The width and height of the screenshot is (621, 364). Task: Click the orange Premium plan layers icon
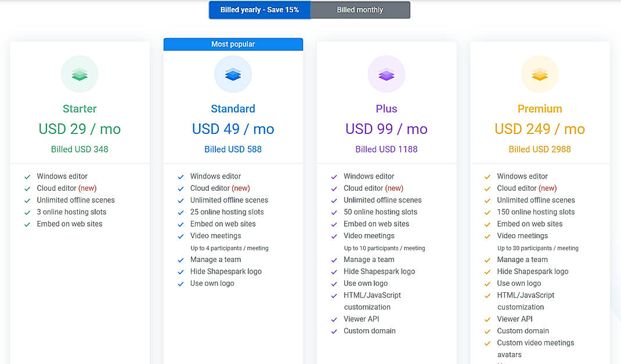[540, 74]
